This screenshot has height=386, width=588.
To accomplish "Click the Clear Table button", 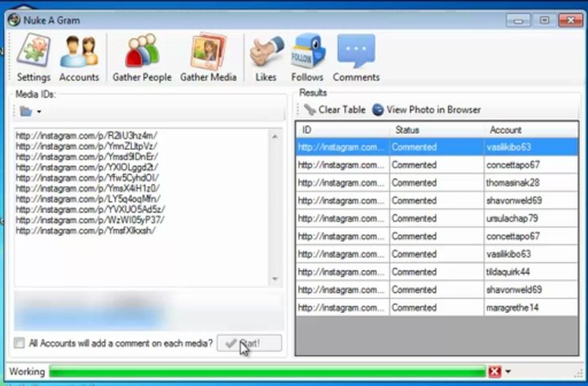I will [334, 110].
